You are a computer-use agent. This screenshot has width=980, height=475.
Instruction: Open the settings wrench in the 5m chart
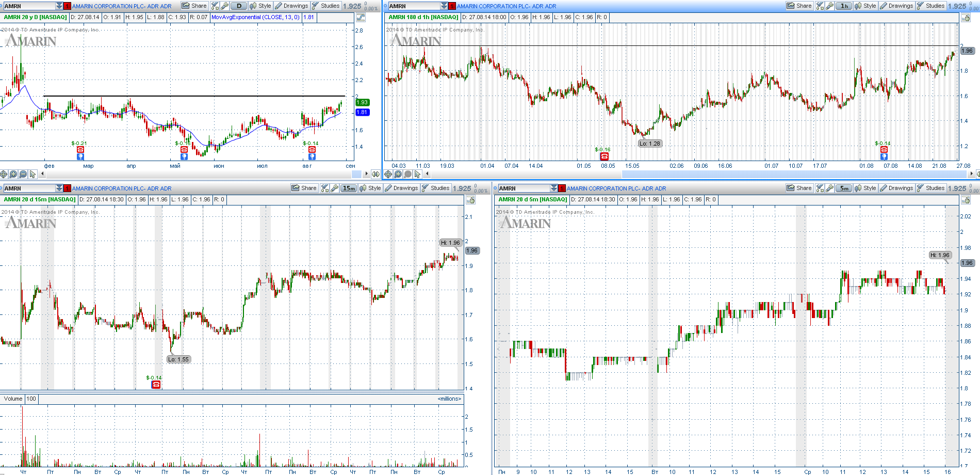(x=829, y=188)
